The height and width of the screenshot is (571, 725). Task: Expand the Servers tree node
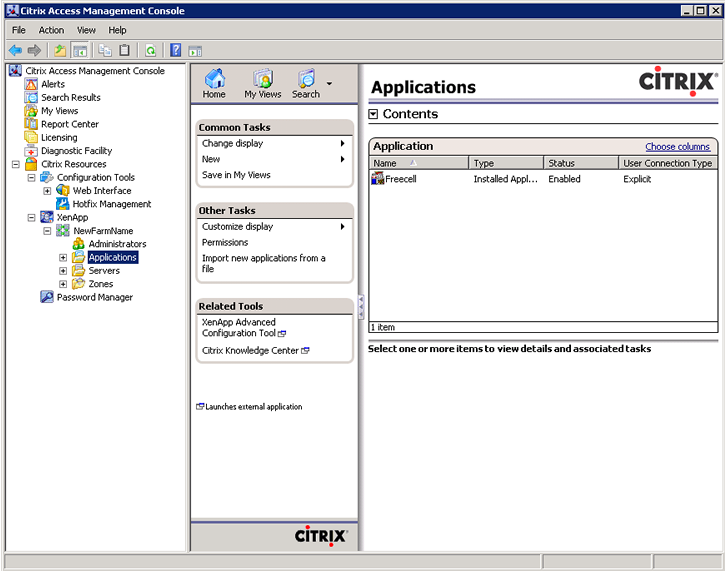[x=63, y=270]
